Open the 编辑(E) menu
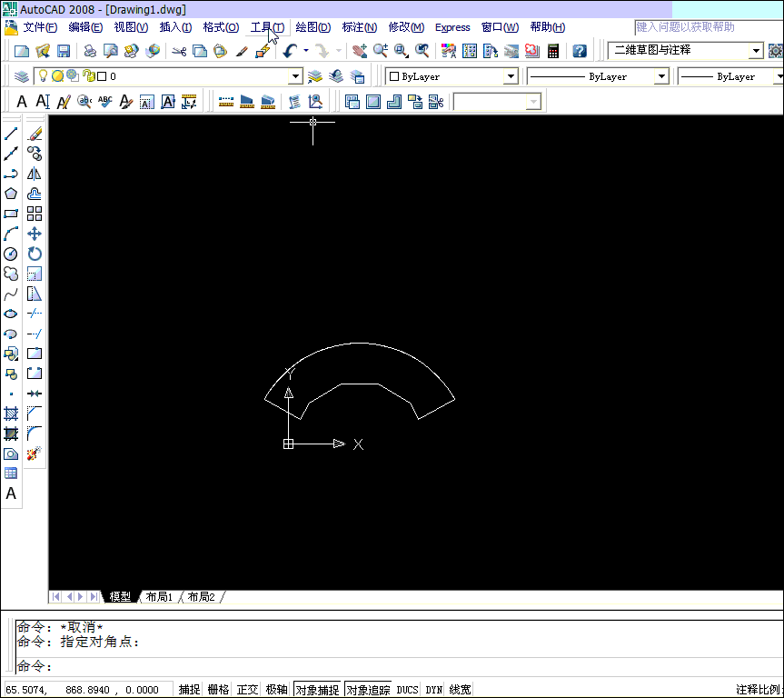Image resolution: width=784 pixels, height=698 pixels. tap(85, 27)
